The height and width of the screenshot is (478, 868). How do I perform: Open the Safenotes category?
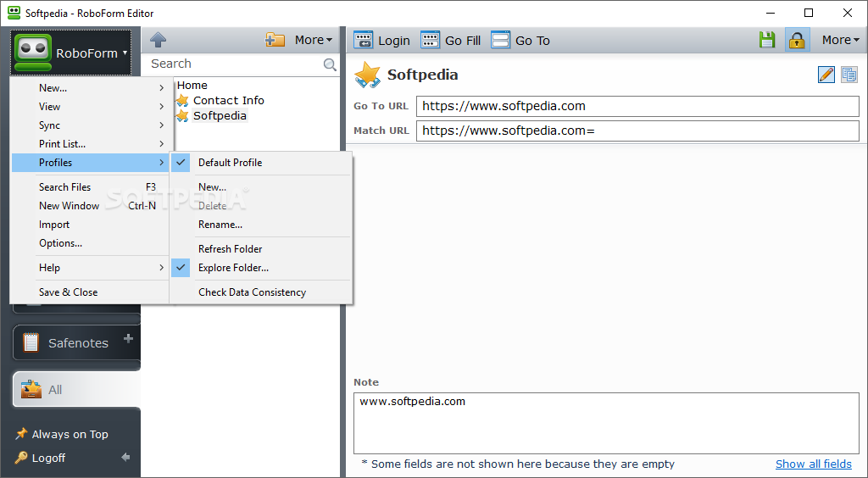click(x=76, y=343)
